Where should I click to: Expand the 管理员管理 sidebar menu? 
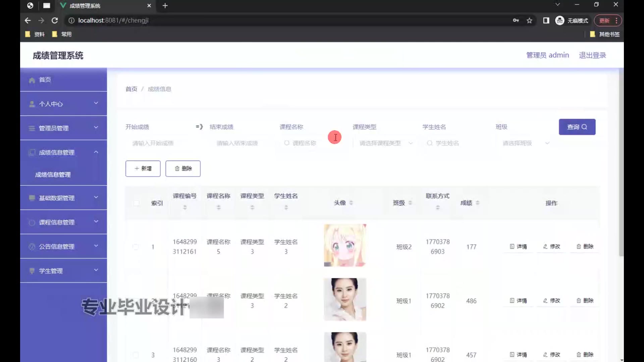(x=63, y=128)
